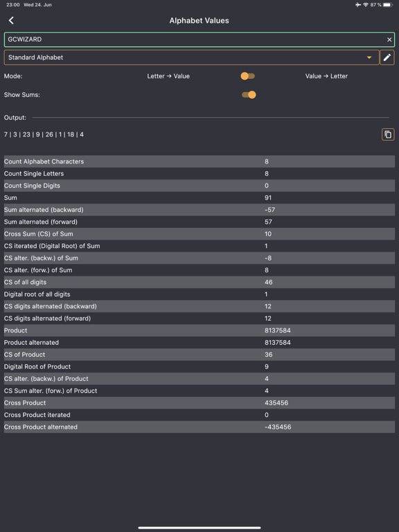Open the Standard Alphabet dropdown

(191, 57)
